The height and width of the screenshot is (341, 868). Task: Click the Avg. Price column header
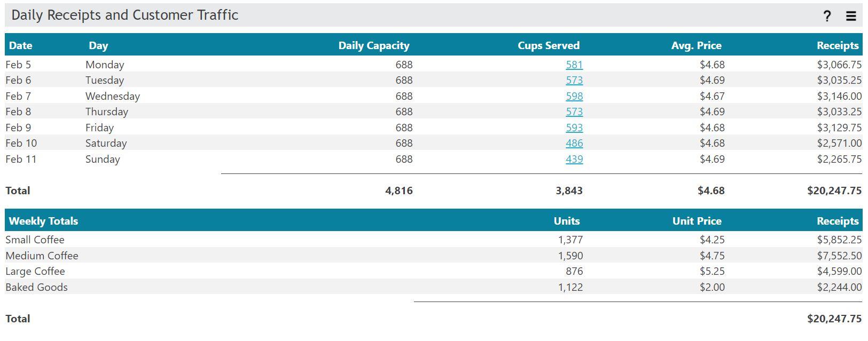[695, 45]
